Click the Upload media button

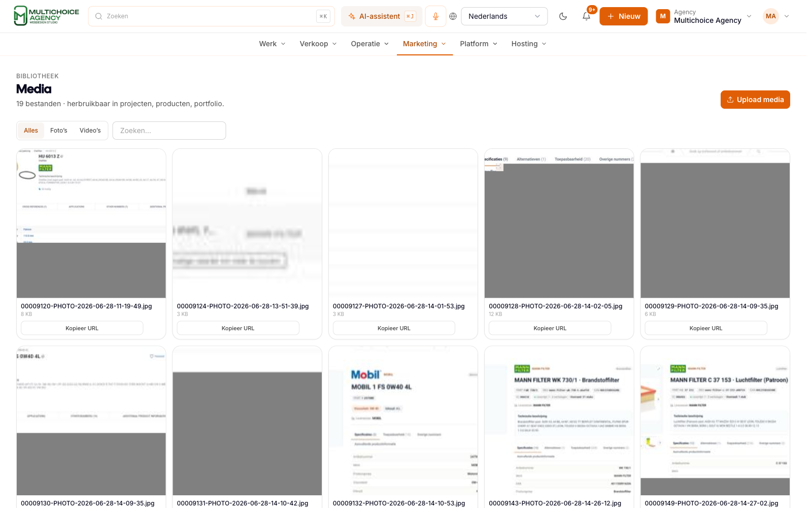[x=755, y=100]
